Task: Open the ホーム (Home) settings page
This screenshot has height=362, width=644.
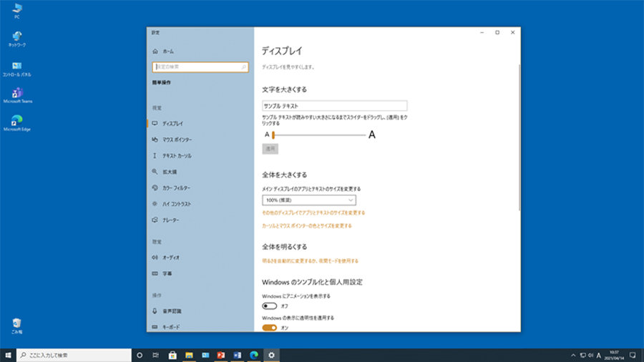Action: tap(167, 52)
